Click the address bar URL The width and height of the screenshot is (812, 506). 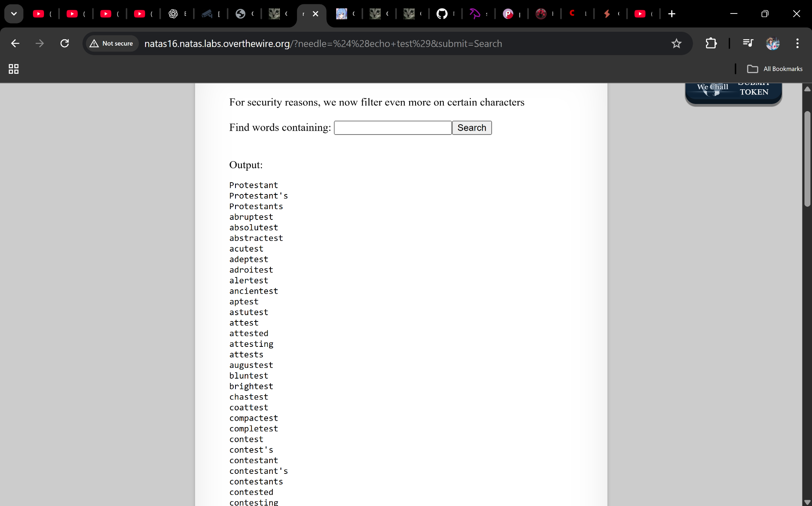coord(323,43)
